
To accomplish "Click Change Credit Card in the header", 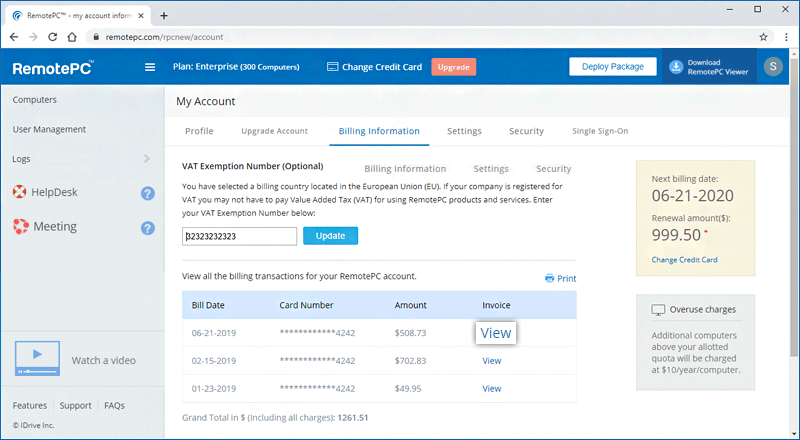I will coord(382,67).
